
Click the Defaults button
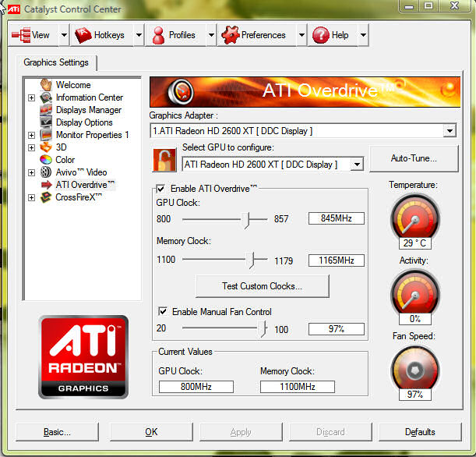(420, 432)
